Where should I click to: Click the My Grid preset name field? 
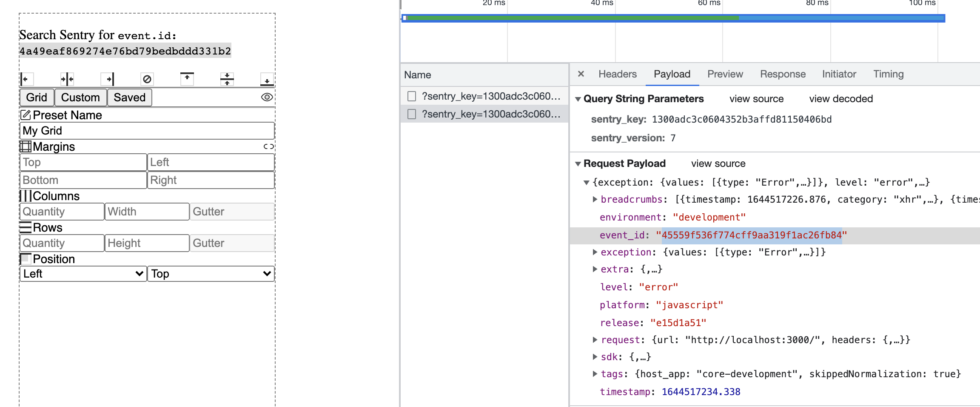click(x=147, y=131)
